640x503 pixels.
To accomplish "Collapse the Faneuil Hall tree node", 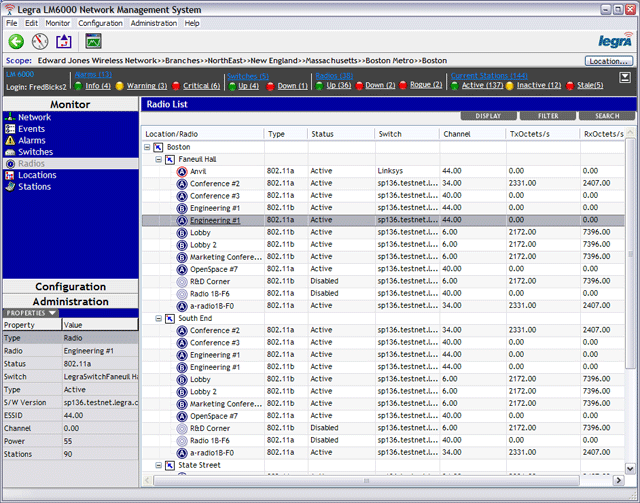I will tap(158, 159).
